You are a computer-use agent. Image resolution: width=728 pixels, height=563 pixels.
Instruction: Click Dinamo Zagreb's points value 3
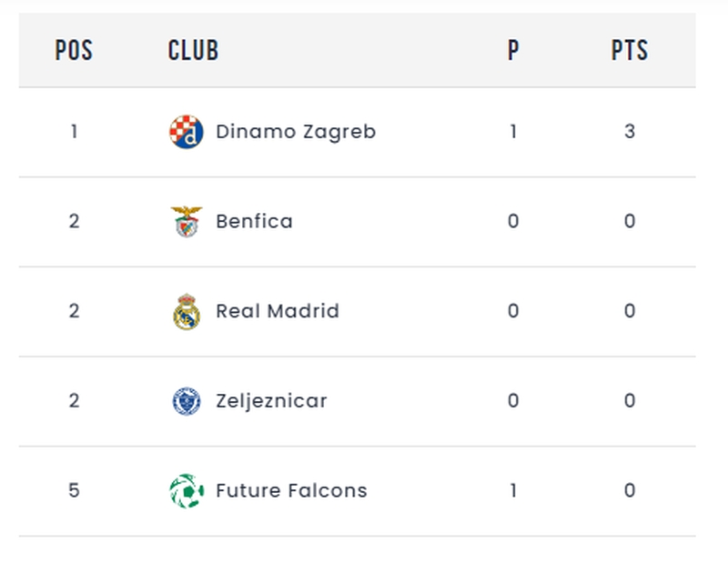pyautogui.click(x=630, y=132)
